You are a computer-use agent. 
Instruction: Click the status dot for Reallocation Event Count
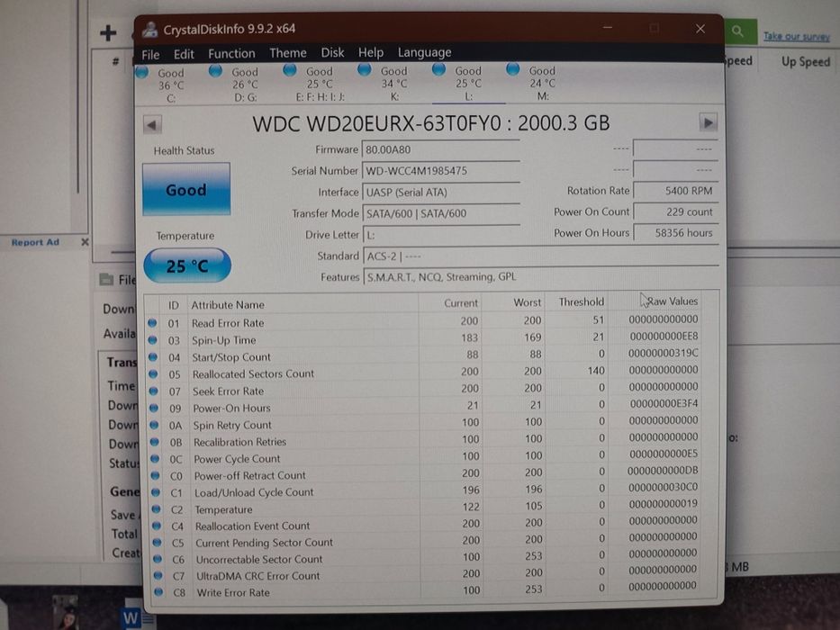click(157, 526)
